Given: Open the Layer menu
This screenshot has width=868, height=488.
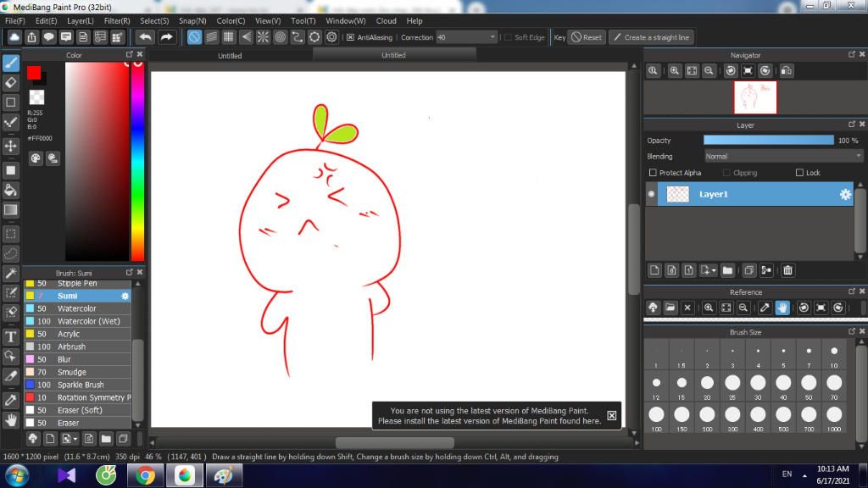Looking at the screenshot, I should pos(81,21).
